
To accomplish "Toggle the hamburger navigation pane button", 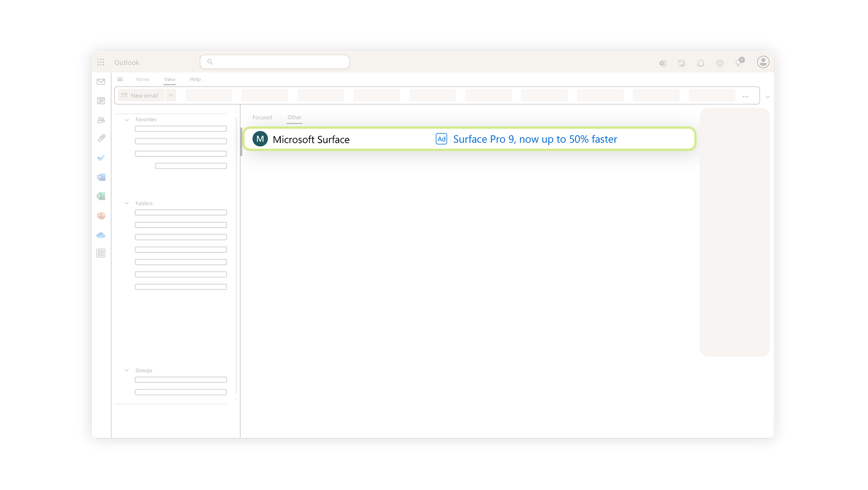I will tap(120, 79).
